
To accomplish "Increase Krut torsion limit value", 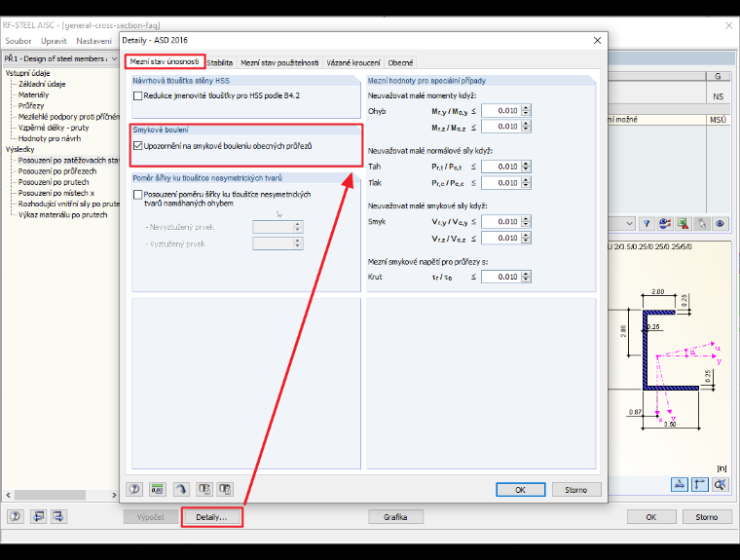I will [526, 275].
